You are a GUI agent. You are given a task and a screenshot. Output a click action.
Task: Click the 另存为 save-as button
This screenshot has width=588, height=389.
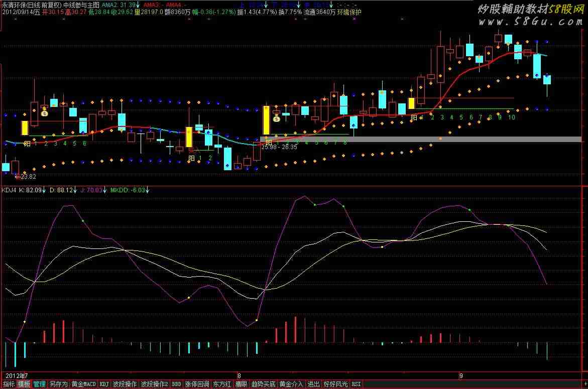tap(58, 384)
